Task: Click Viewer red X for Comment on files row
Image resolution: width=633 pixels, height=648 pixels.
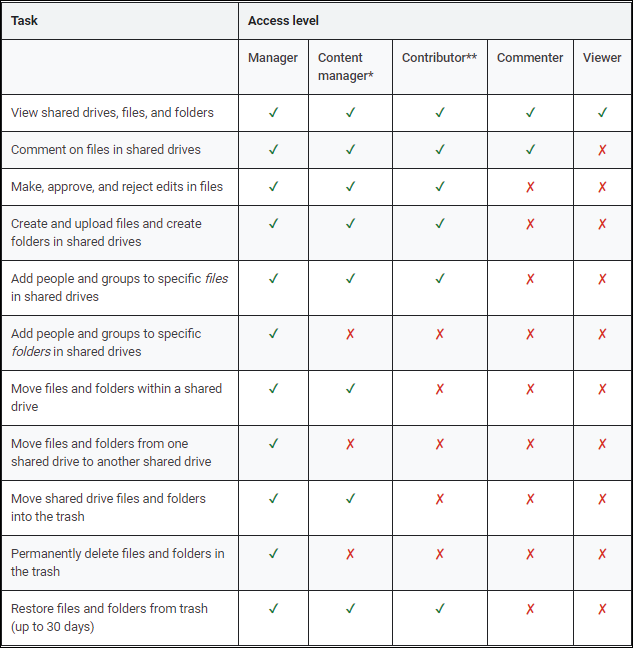Action: coord(602,150)
